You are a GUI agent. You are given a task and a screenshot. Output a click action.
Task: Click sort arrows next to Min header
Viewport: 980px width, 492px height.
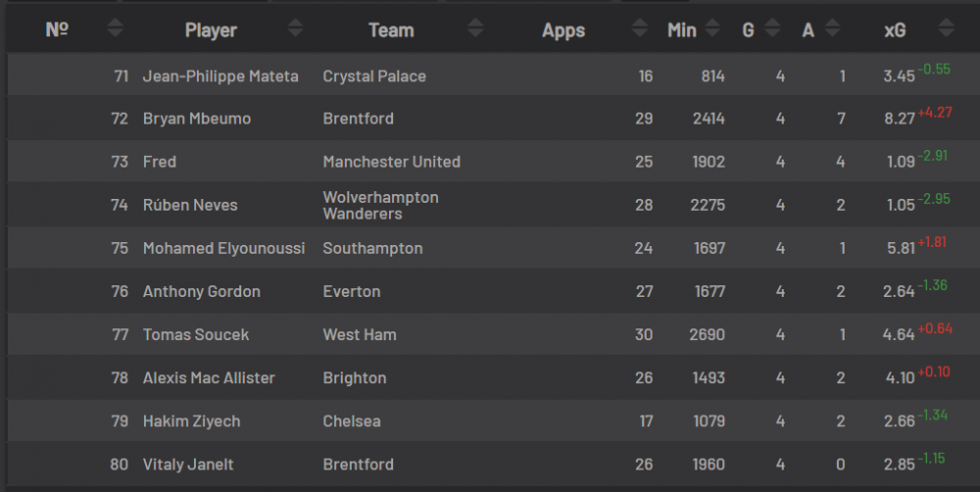coord(712,29)
